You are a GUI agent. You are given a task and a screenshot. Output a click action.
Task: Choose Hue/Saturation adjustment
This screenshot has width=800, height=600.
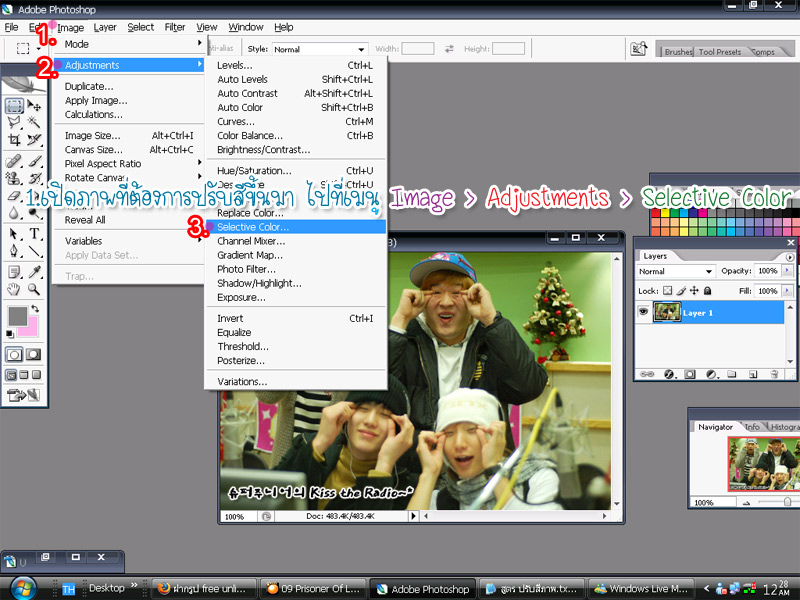(x=296, y=171)
